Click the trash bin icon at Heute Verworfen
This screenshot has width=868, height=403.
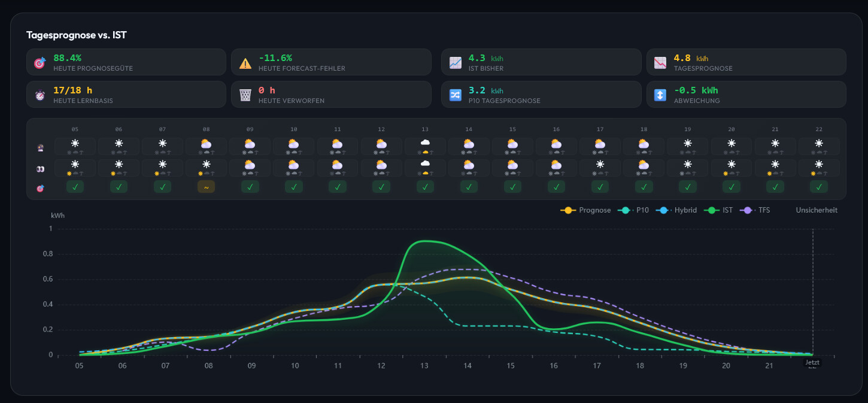point(245,95)
